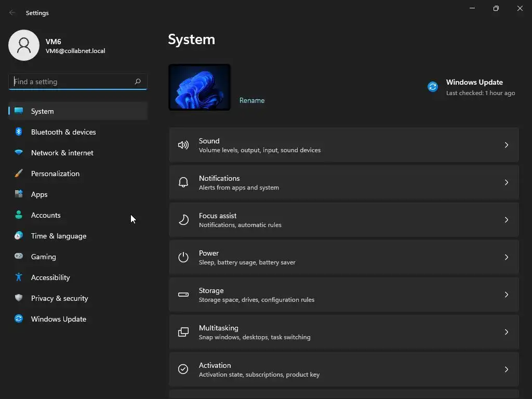Viewport: 532px width, 399px height.
Task: Go to Time & language settings
Action: click(59, 236)
